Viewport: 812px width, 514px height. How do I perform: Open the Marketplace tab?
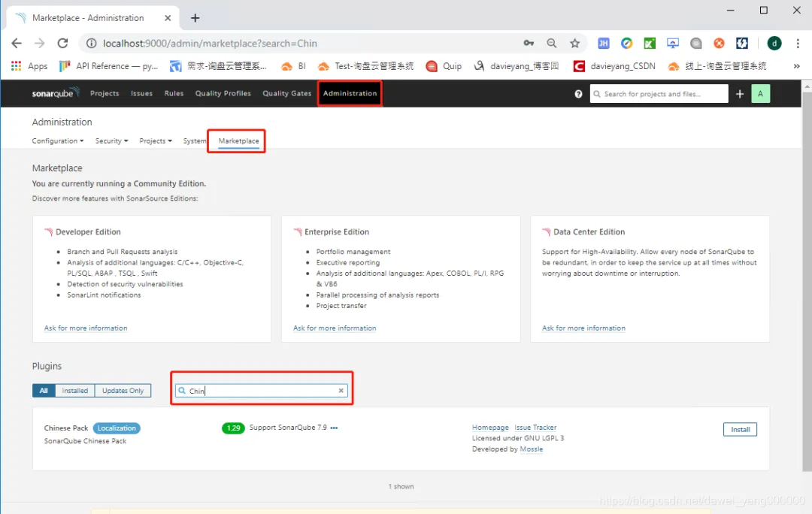coord(239,141)
